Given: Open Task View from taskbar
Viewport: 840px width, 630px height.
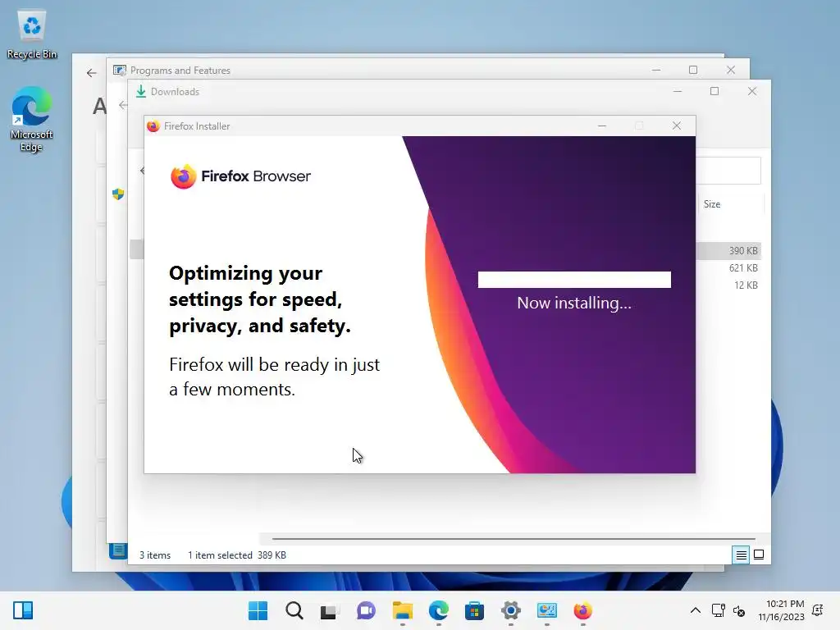Looking at the screenshot, I should 330,610.
